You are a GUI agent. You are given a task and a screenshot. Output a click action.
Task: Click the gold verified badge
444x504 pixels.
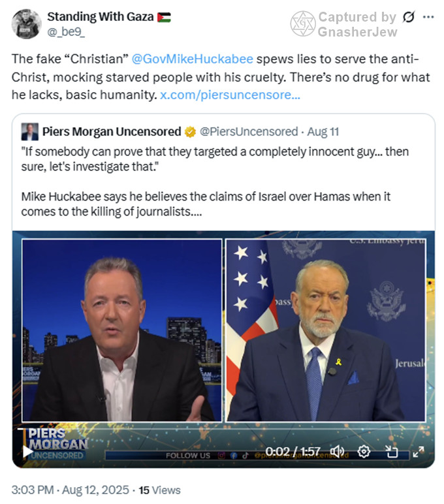(190, 132)
